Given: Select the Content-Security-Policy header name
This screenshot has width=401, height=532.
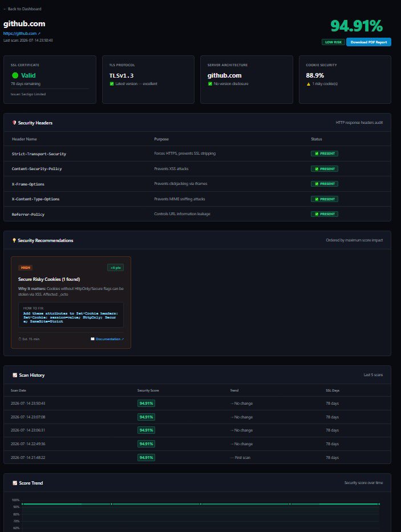Looking at the screenshot, I should 37,168.
